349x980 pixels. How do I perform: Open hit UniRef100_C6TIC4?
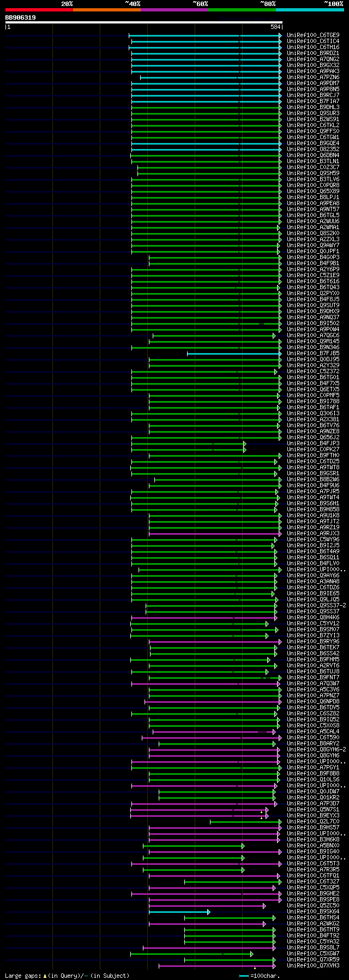pos(313,41)
